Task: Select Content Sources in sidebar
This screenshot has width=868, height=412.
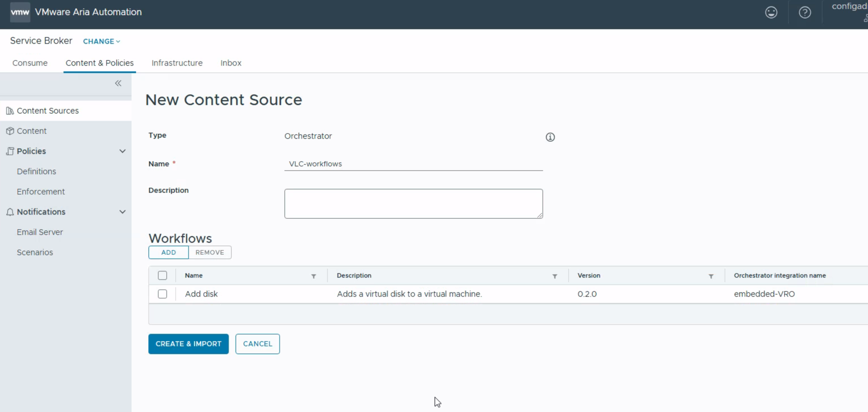Action: click(x=66, y=111)
